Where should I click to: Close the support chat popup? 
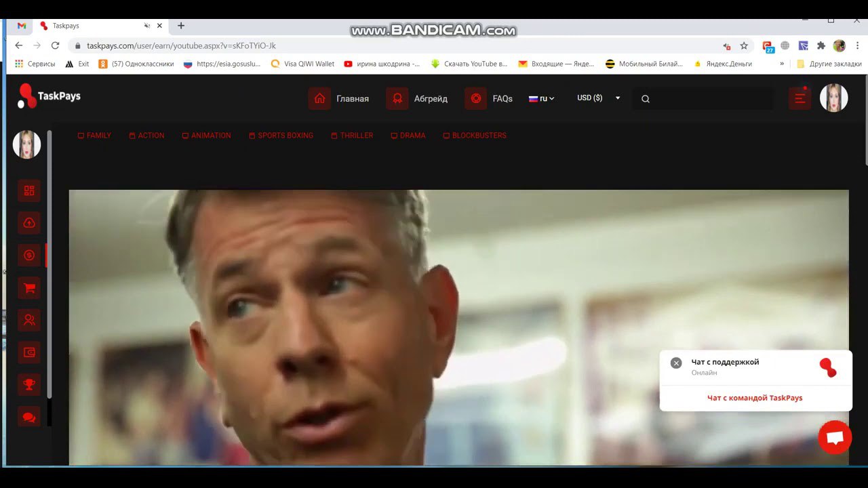click(675, 363)
